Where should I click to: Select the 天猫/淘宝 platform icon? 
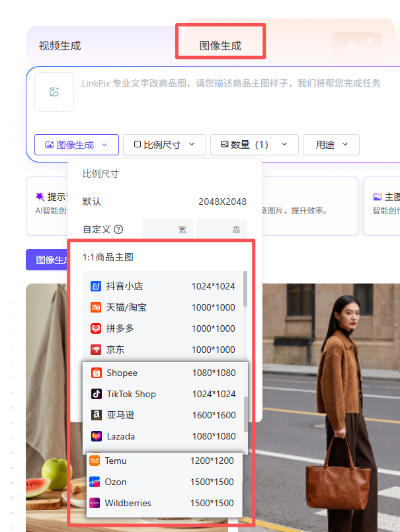pos(95,307)
